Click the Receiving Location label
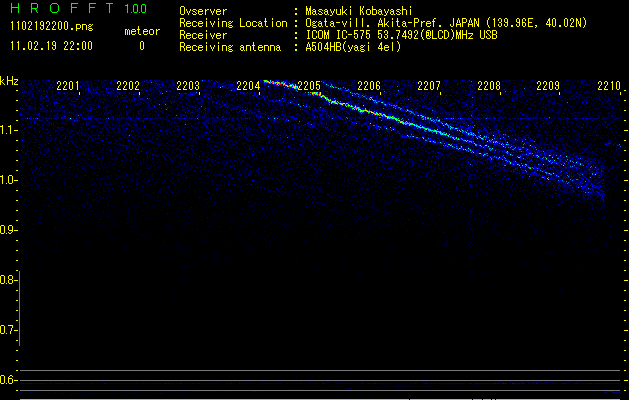The width and height of the screenshot is (629, 400). click(233, 23)
